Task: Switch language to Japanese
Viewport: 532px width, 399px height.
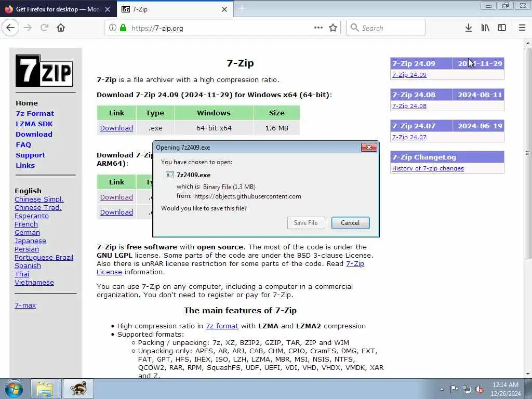Action: pyautogui.click(x=30, y=241)
